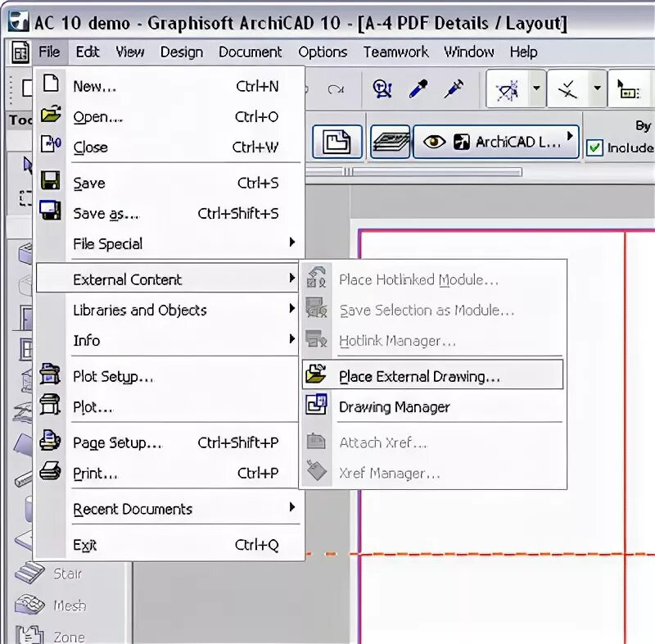Open the snap options dropdown arrow
Image resolution: width=655 pixels, height=644 pixels.
598,88
